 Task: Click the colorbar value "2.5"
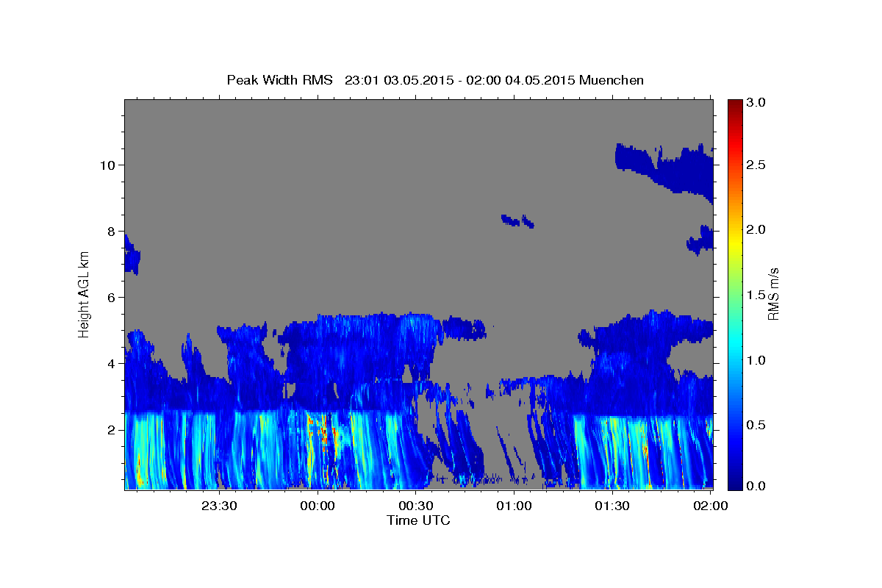click(x=756, y=165)
